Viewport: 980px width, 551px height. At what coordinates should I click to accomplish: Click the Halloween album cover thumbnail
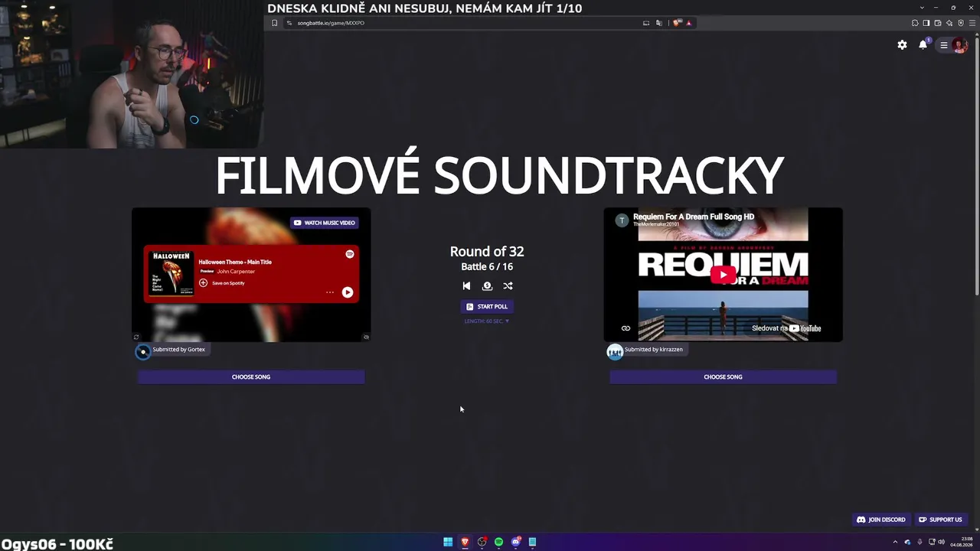(171, 272)
